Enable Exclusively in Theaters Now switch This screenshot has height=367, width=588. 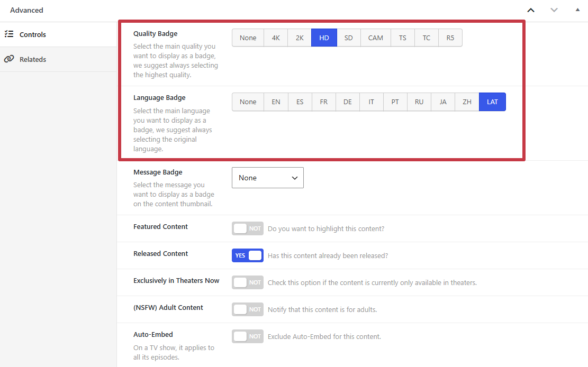pos(248,282)
